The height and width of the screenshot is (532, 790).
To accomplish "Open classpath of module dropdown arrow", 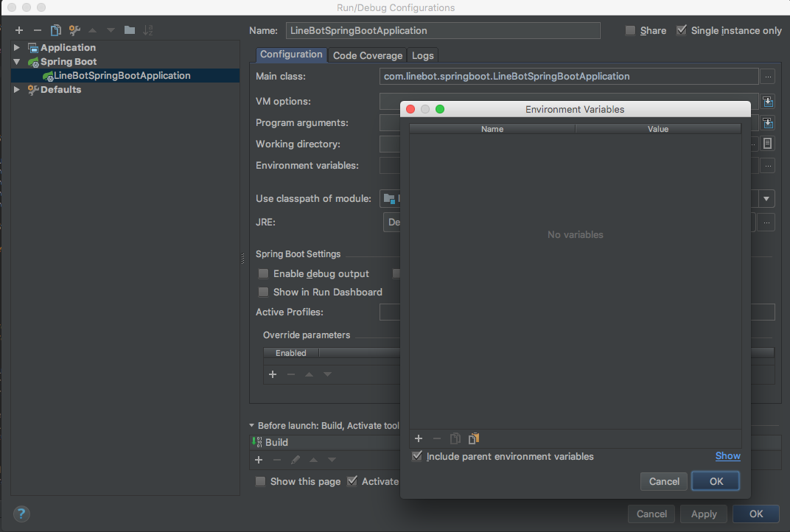I will (x=766, y=198).
